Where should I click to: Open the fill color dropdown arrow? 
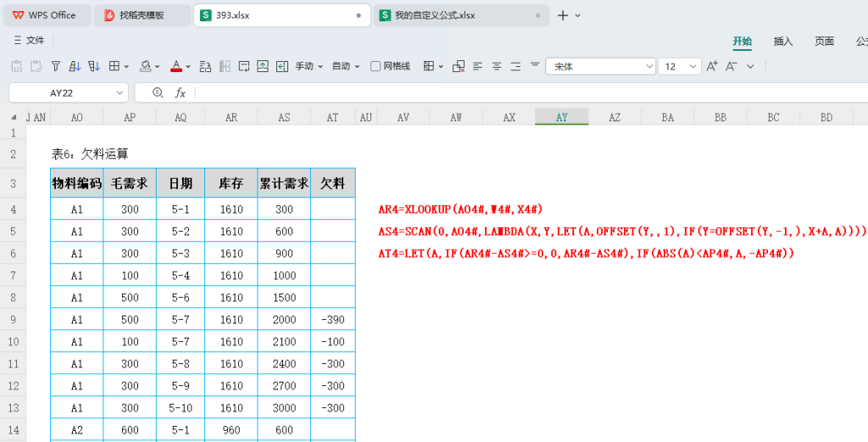[157, 67]
